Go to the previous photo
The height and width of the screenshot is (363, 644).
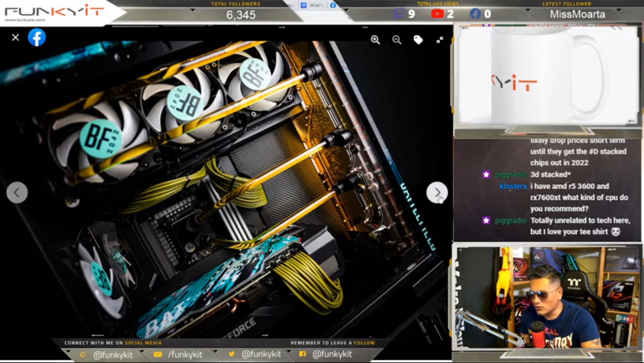[17, 192]
